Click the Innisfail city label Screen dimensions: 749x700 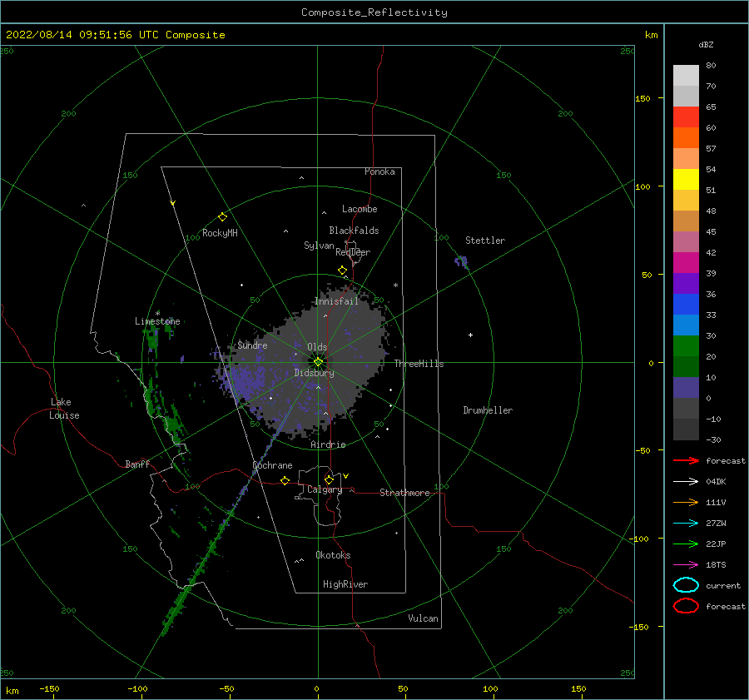(336, 301)
